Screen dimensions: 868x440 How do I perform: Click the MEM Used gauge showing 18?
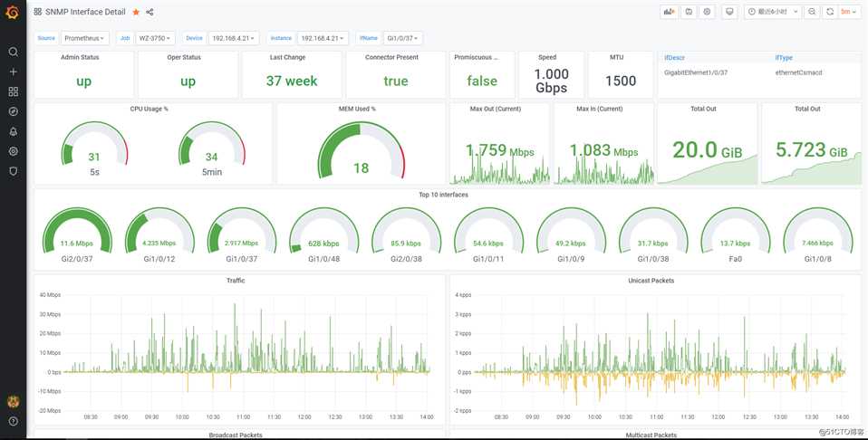coord(361,151)
